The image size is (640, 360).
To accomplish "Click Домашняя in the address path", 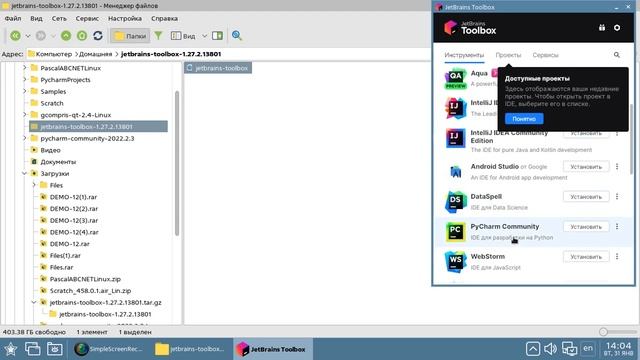I will (x=95, y=54).
